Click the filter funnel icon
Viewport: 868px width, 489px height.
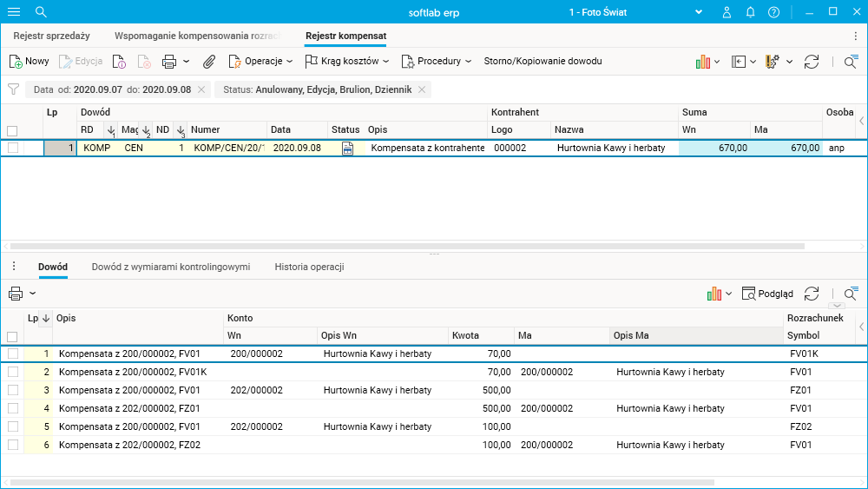(x=13, y=89)
